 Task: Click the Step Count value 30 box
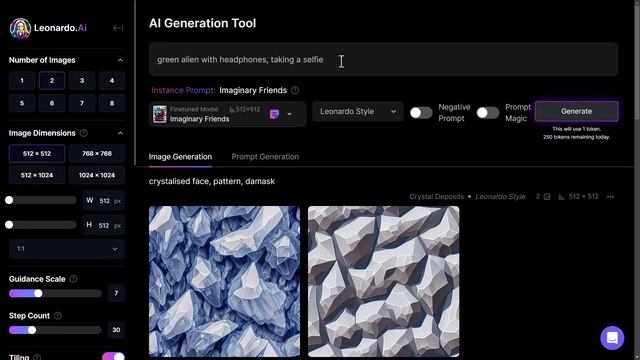click(116, 330)
